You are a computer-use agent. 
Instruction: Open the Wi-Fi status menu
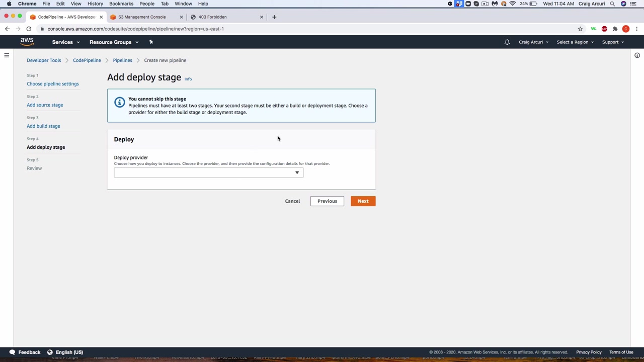coord(512,4)
